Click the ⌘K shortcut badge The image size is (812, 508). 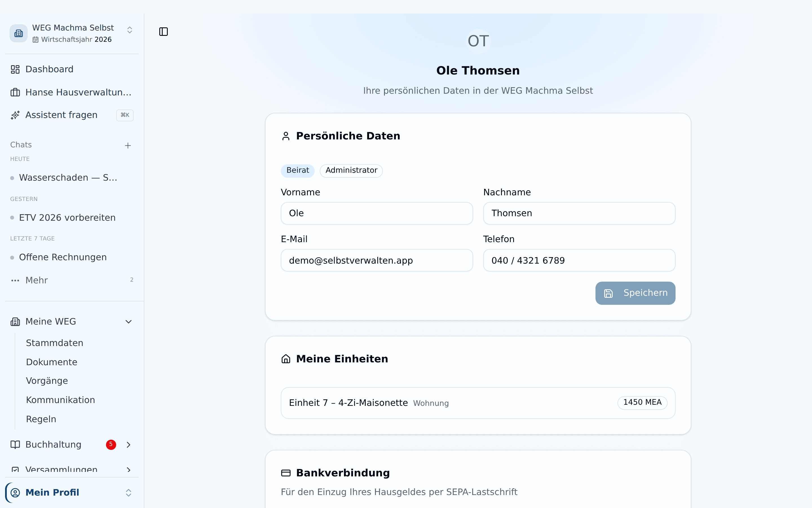point(125,115)
